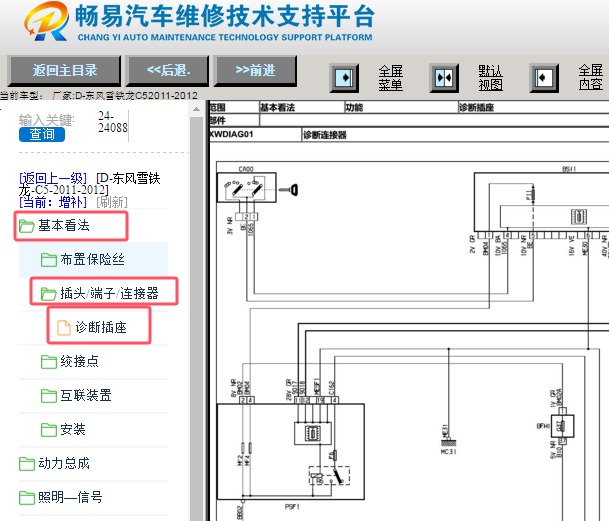Viewport: 609px width, 521px height.
Task: Click the 返回上一级 link
Action: (53, 178)
